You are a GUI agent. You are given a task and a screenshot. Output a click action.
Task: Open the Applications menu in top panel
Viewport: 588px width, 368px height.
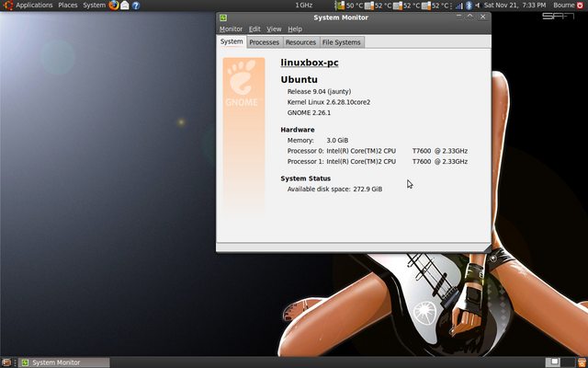click(x=34, y=6)
